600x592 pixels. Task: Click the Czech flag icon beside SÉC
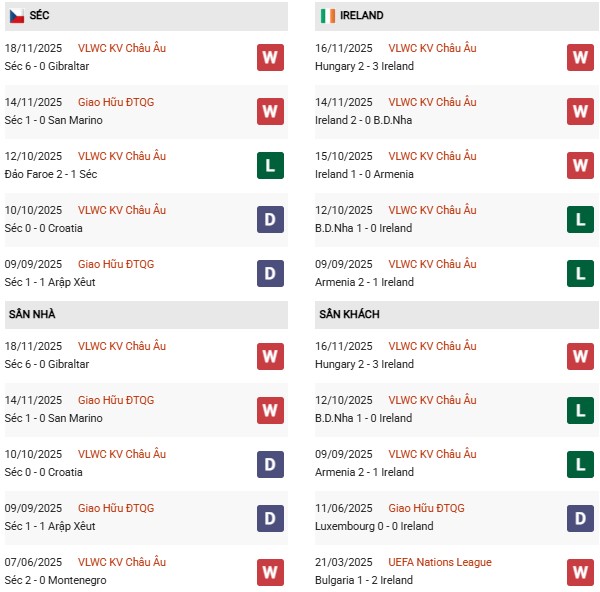17,16
